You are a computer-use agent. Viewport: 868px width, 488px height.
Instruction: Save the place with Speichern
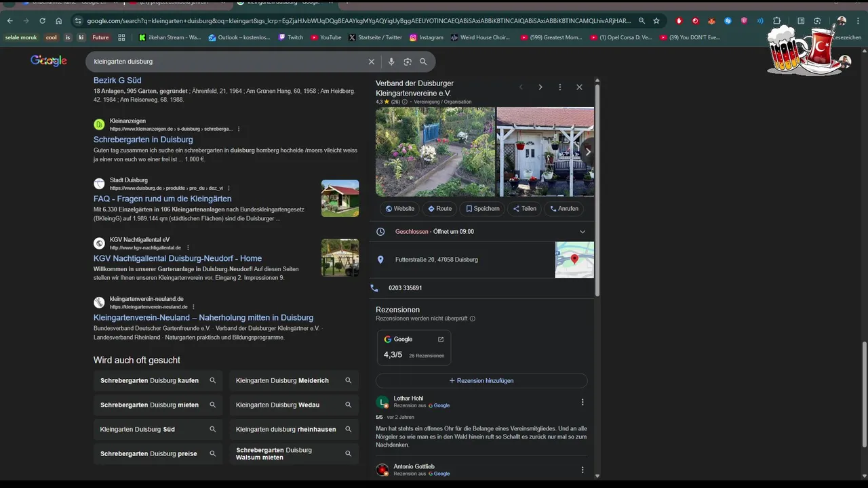pyautogui.click(x=482, y=209)
